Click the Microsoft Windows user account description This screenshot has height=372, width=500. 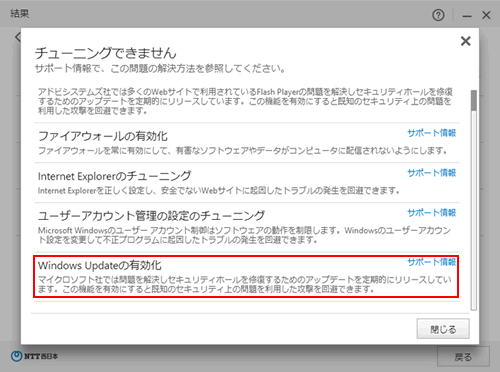(x=244, y=235)
